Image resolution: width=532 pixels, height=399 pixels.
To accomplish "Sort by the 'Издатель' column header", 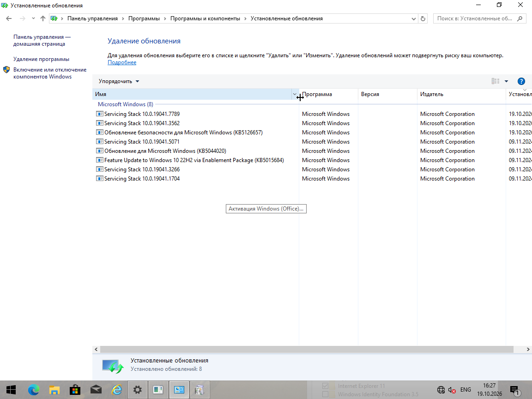I will click(x=461, y=94).
